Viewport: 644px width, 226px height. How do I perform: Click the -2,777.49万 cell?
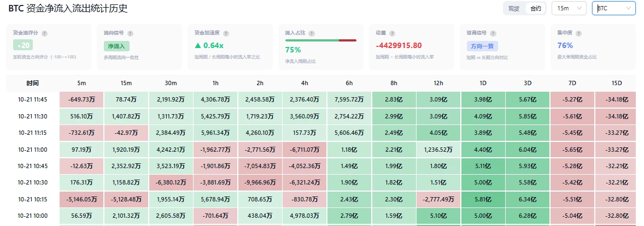(438, 199)
